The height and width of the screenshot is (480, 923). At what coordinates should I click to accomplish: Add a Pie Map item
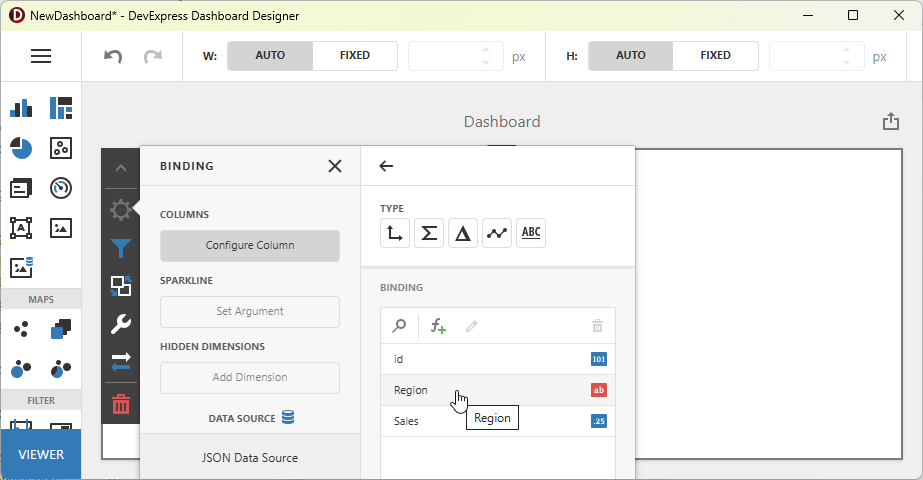(x=61, y=369)
